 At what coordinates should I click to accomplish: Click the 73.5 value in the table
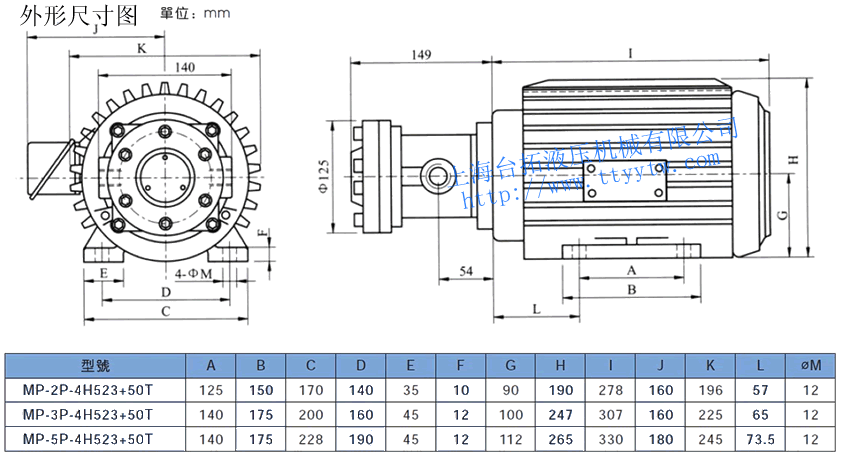pyautogui.click(x=761, y=438)
